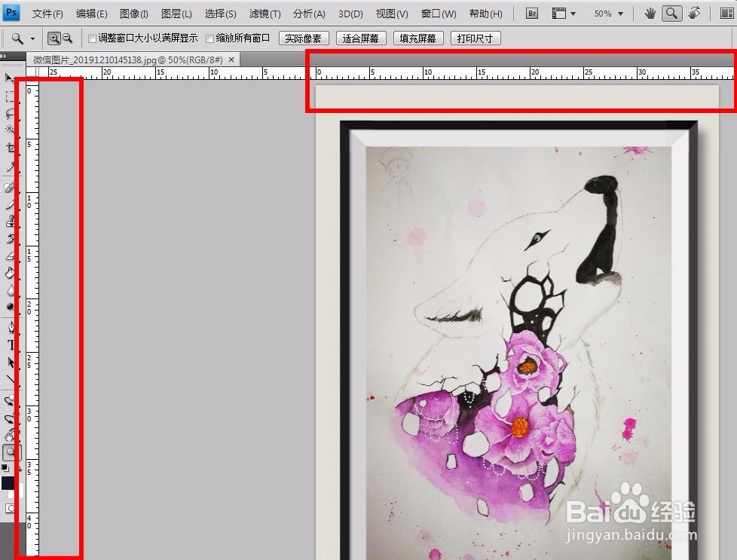Select the 3D Orbit camera tool
Viewport: 737px width, 560px height.
coord(9,418)
